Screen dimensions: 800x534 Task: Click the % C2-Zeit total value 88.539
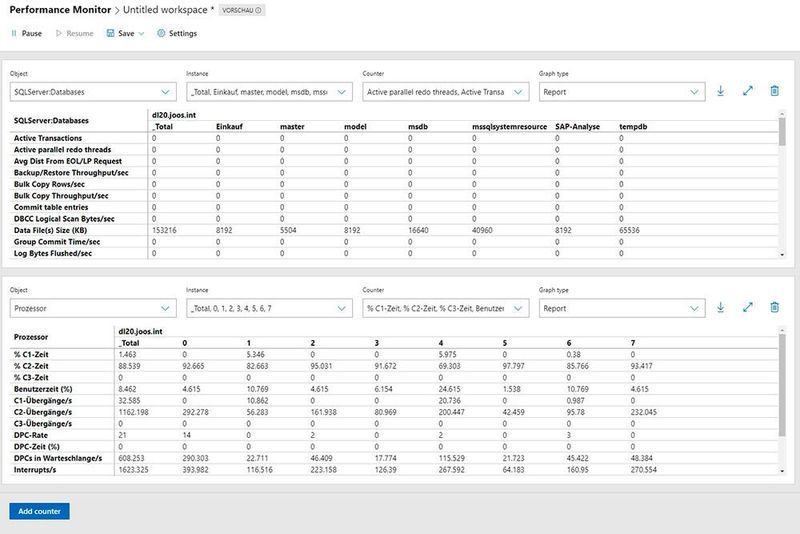129,366
